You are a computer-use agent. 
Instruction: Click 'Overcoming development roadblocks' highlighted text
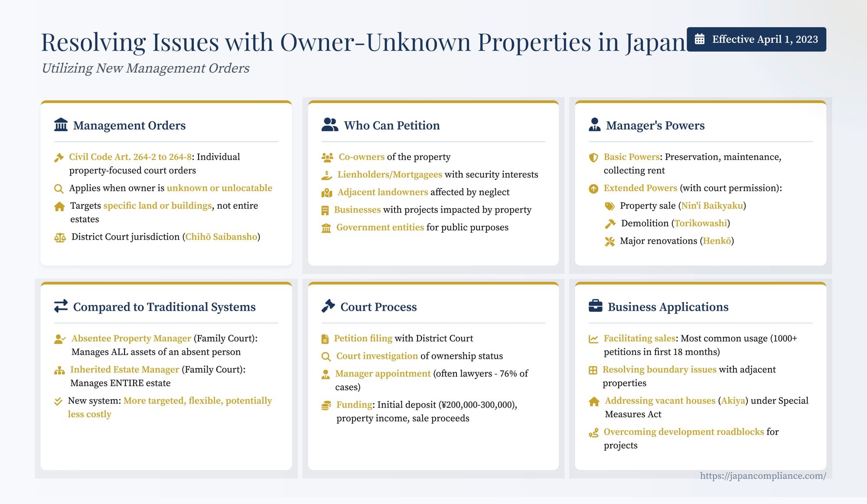tap(684, 432)
